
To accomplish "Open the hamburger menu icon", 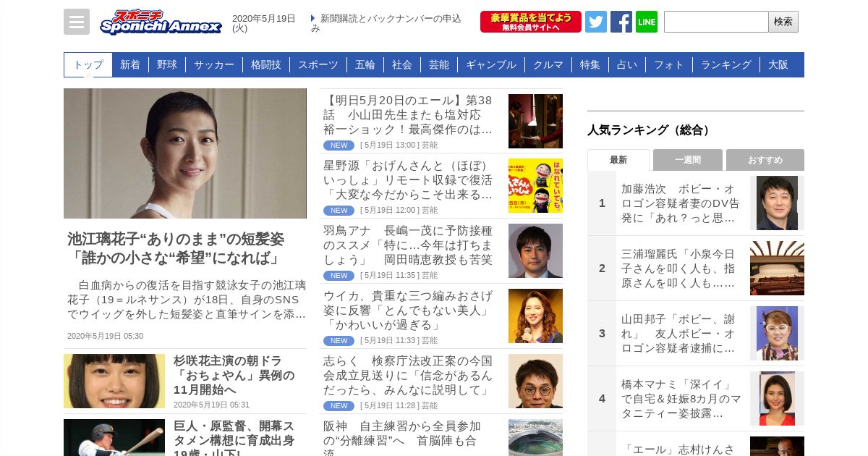I will pyautogui.click(x=77, y=22).
